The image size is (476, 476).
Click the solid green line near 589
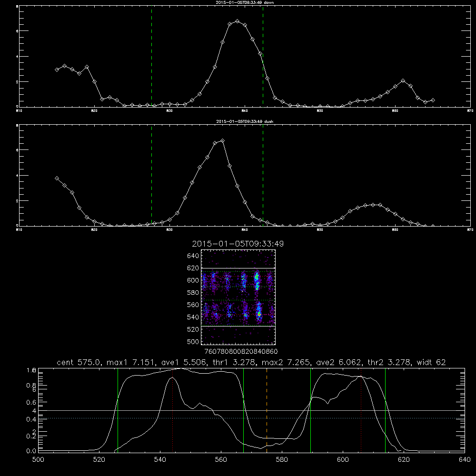click(x=310, y=410)
